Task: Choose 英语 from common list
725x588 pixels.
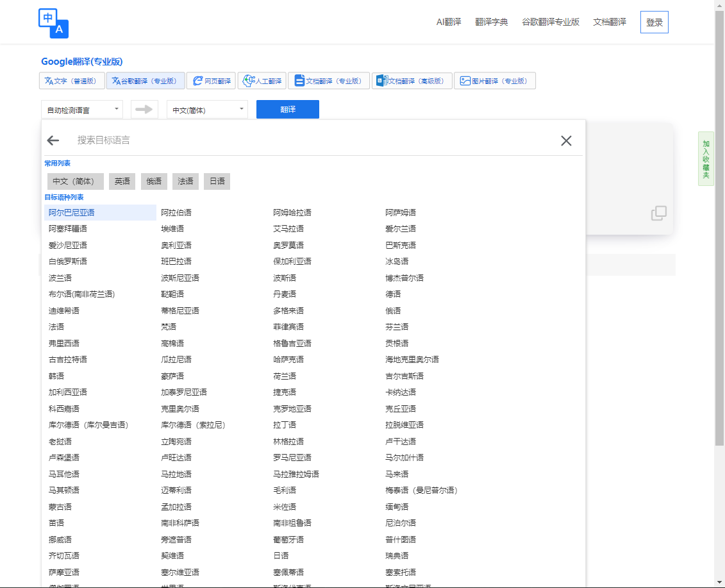Action: coord(122,181)
